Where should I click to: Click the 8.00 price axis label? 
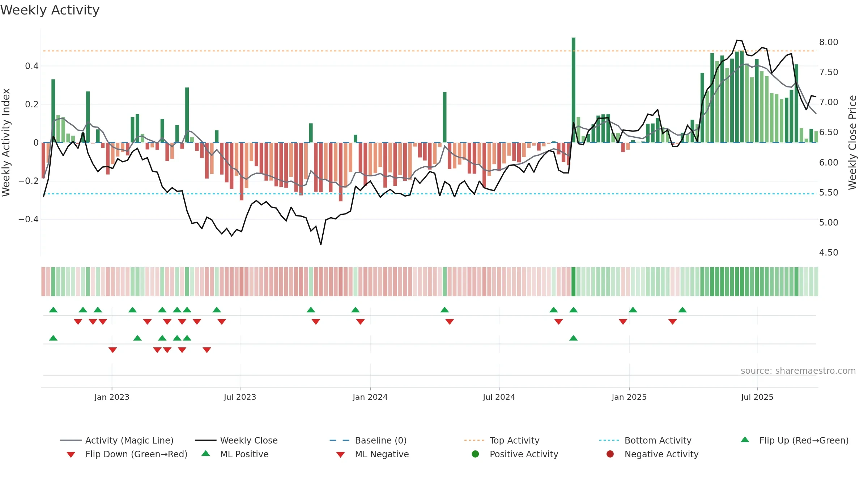(x=829, y=42)
